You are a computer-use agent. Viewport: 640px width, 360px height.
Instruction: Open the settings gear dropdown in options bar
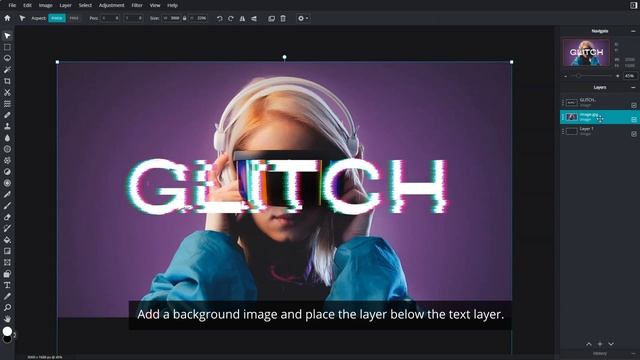pyautogui.click(x=303, y=18)
